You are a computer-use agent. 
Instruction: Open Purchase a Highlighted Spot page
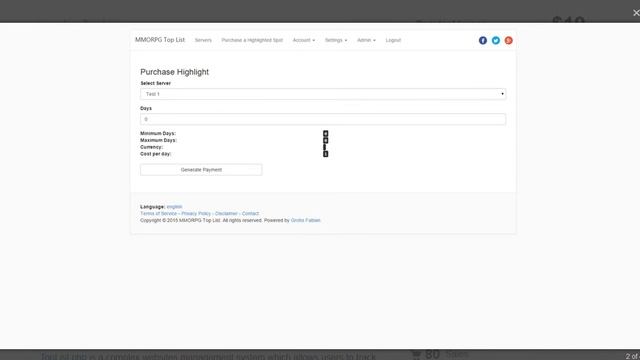pyautogui.click(x=252, y=40)
